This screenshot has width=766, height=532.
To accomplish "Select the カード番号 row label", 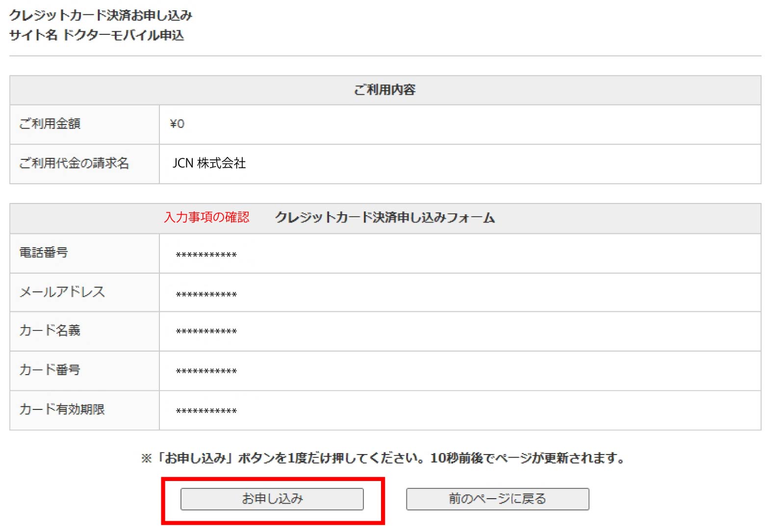I will pyautogui.click(x=50, y=370).
